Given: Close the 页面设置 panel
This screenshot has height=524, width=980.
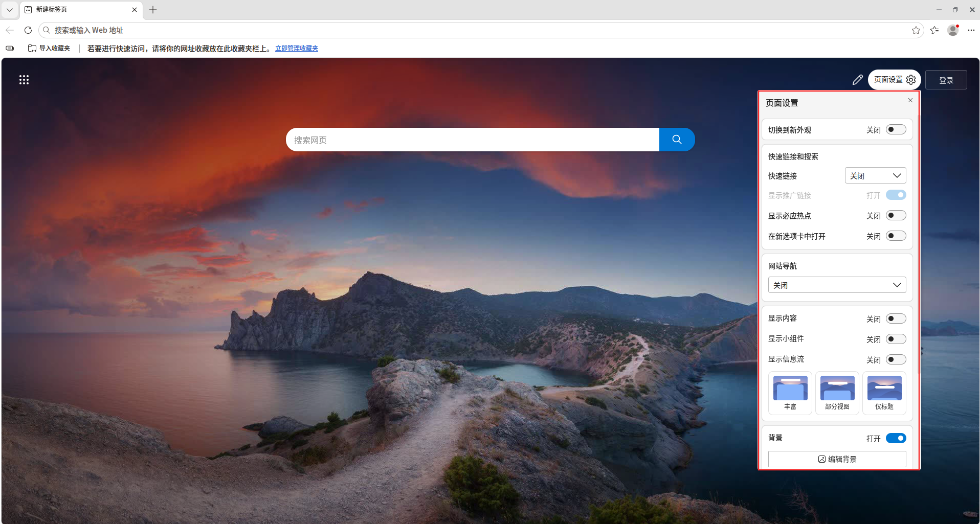Looking at the screenshot, I should tap(910, 100).
